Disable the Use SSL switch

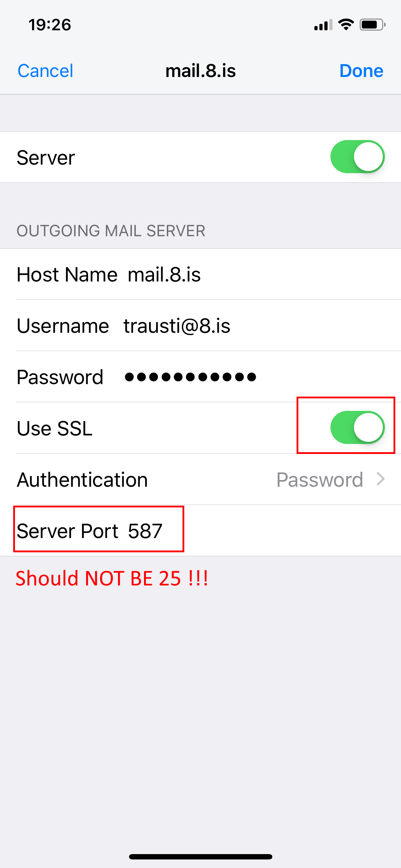358,428
